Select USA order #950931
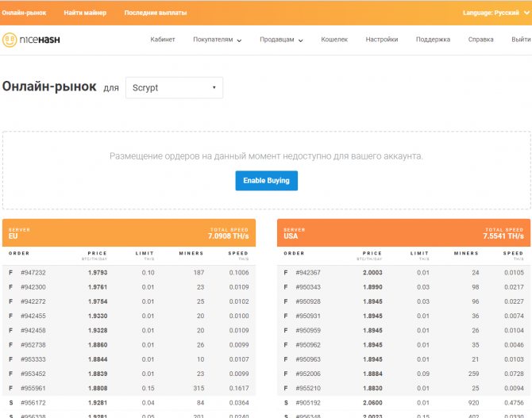The height and width of the screenshot is (418, 532). click(x=403, y=316)
